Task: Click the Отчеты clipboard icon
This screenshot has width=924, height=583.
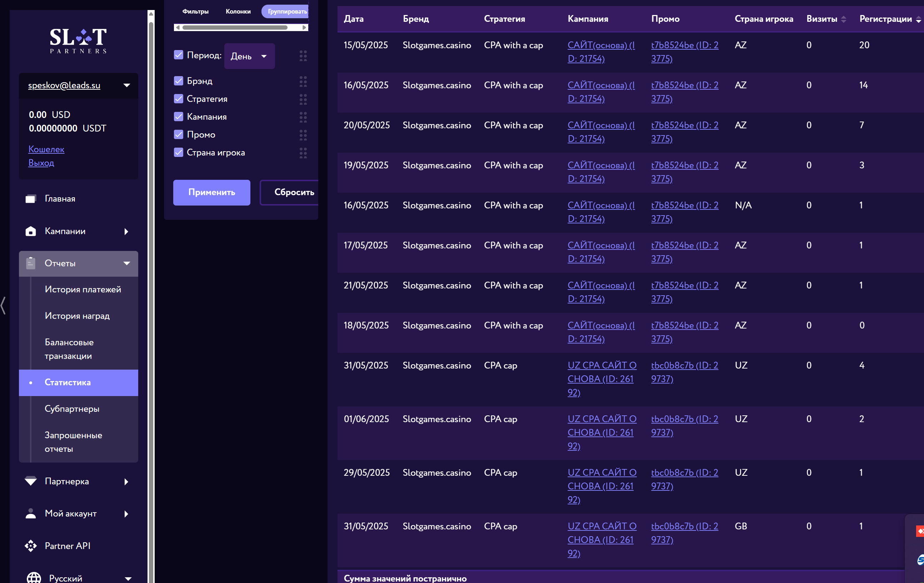Action: (31, 263)
